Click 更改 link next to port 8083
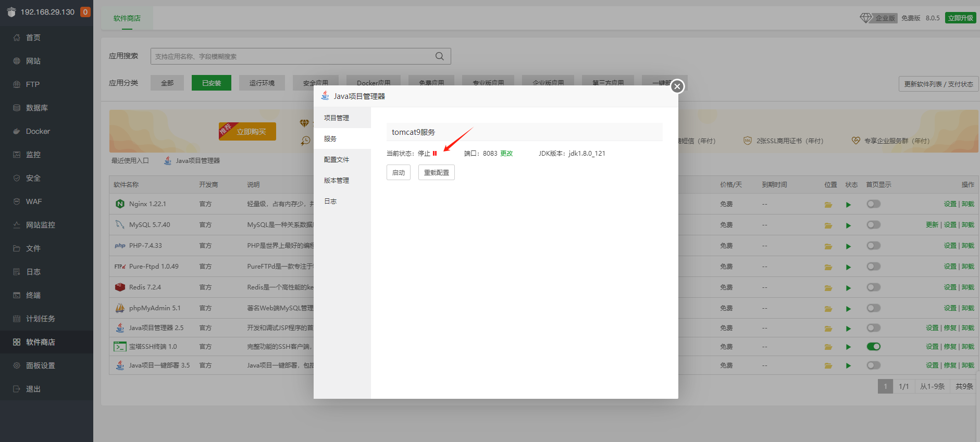Image resolution: width=980 pixels, height=442 pixels. (x=506, y=153)
